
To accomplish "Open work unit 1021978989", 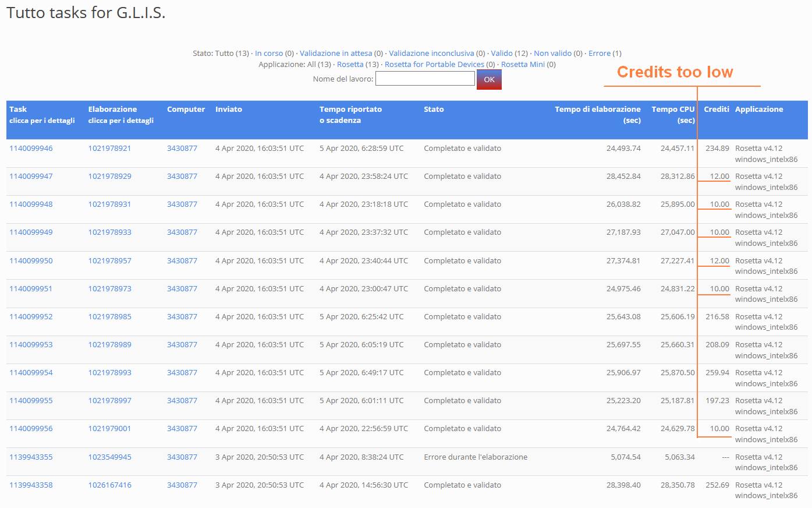I will (109, 344).
